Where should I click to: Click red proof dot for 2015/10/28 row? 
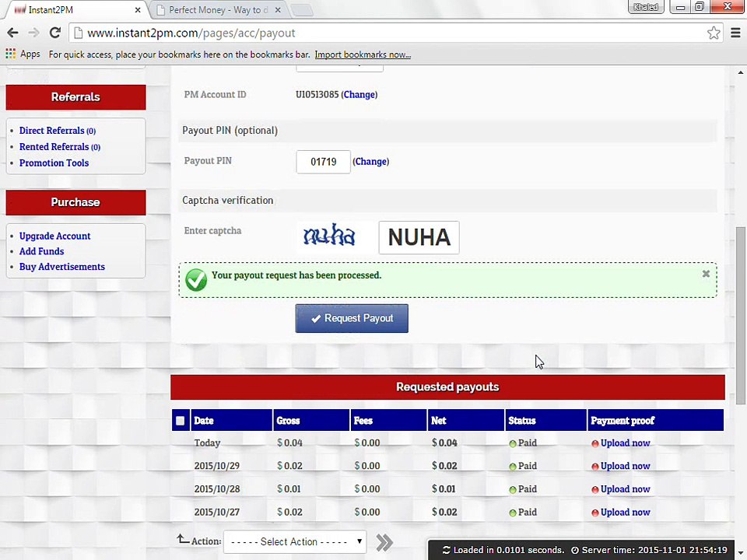(x=595, y=489)
